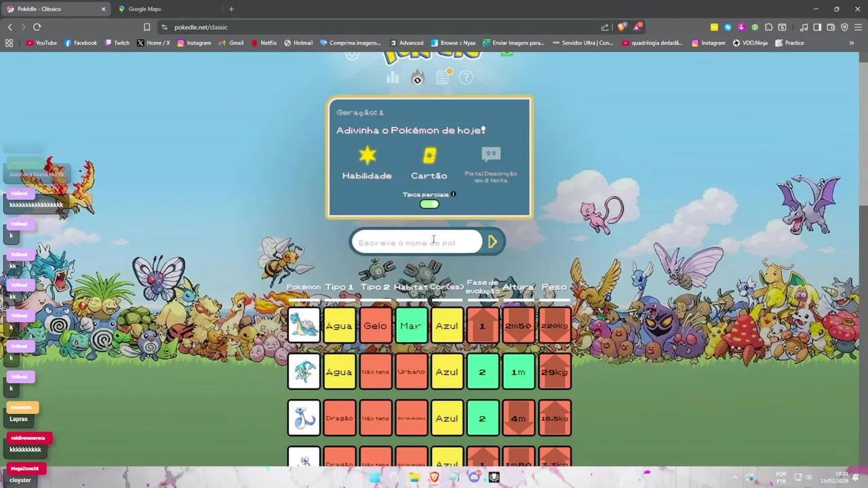Viewport: 868px width, 488px height.
Task: Open the help question mark icon
Action: [466, 78]
